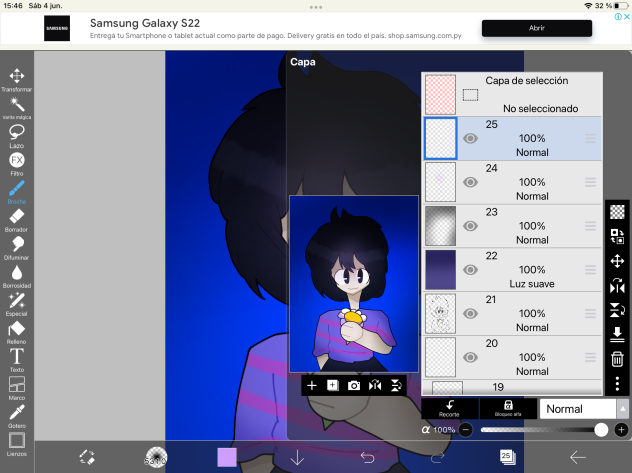Viewport: 632px width, 473px height.
Task: Select the Marco frame tool
Action: [17, 388]
